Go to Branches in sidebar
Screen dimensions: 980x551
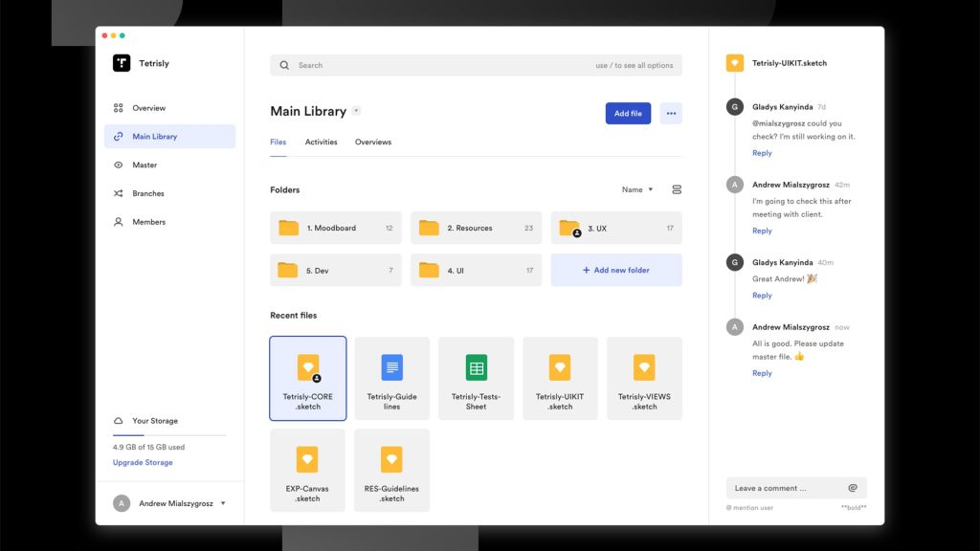pyautogui.click(x=147, y=193)
